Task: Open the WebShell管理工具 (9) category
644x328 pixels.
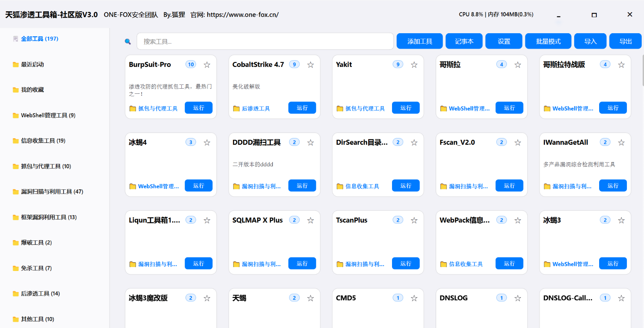Action: tap(48, 115)
